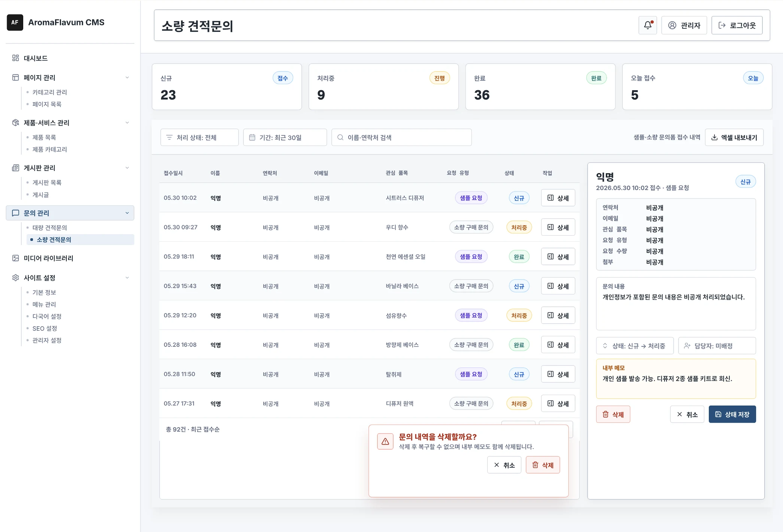Click the 문의 관리 chat icon
Screen dimensions: 783x532
coord(15,213)
